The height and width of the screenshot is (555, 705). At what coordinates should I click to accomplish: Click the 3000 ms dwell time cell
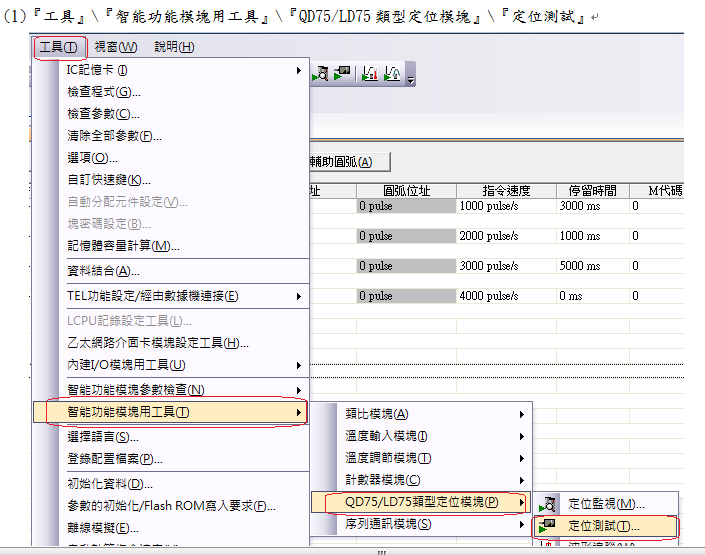coord(592,206)
